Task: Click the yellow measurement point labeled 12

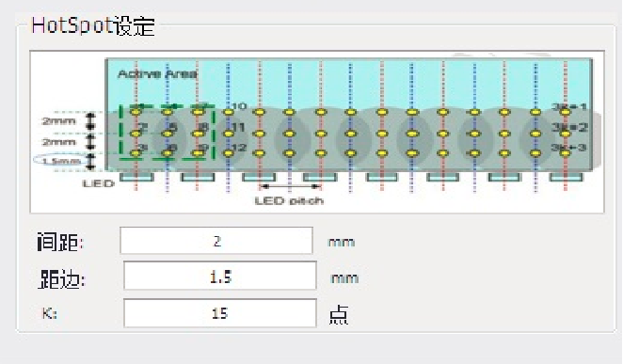Action: click(x=228, y=152)
